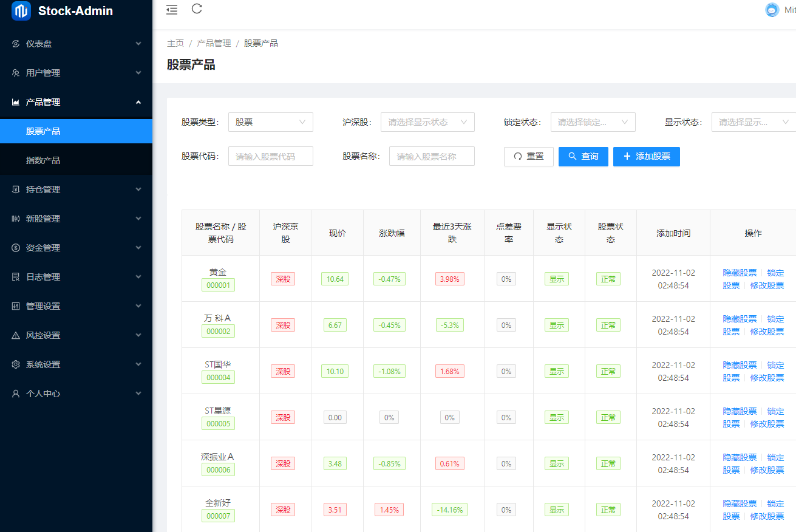Click the Stock-Admin logo icon
Screen dimensions: 796x532
21,11
